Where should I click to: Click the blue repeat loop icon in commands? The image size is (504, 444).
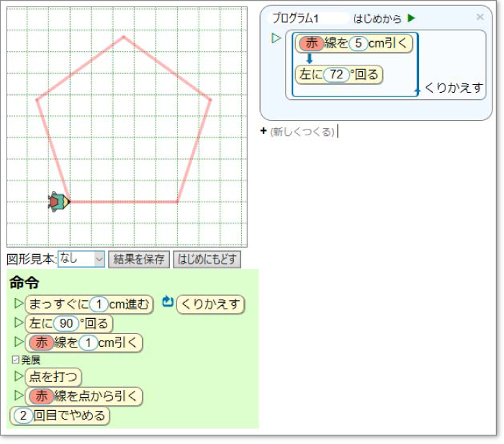[x=168, y=303]
